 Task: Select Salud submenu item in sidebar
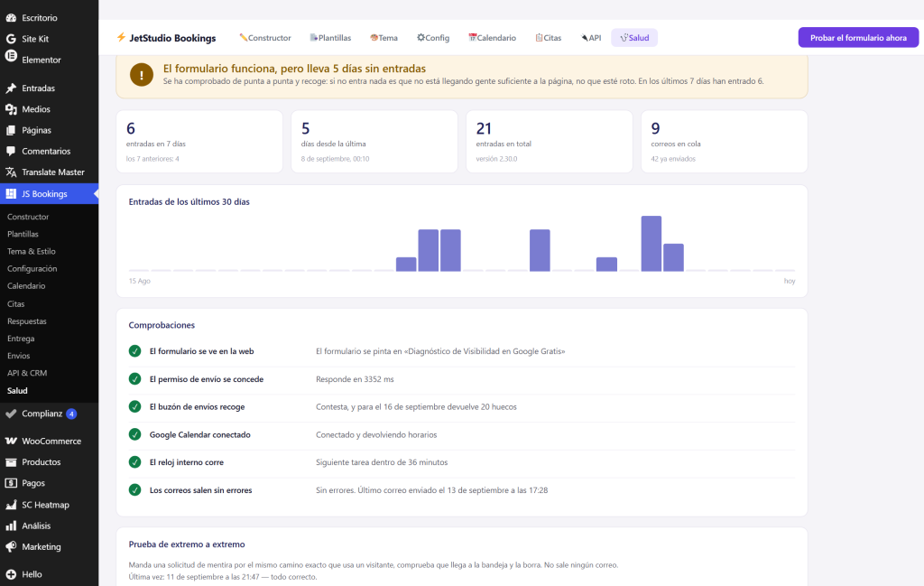[x=17, y=391]
